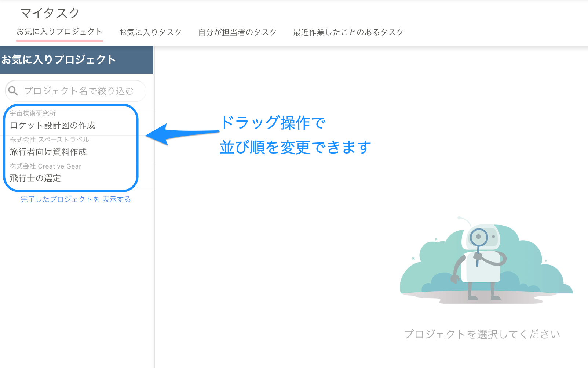Switch to the 自分が担当者のタスク tab

pos(237,32)
